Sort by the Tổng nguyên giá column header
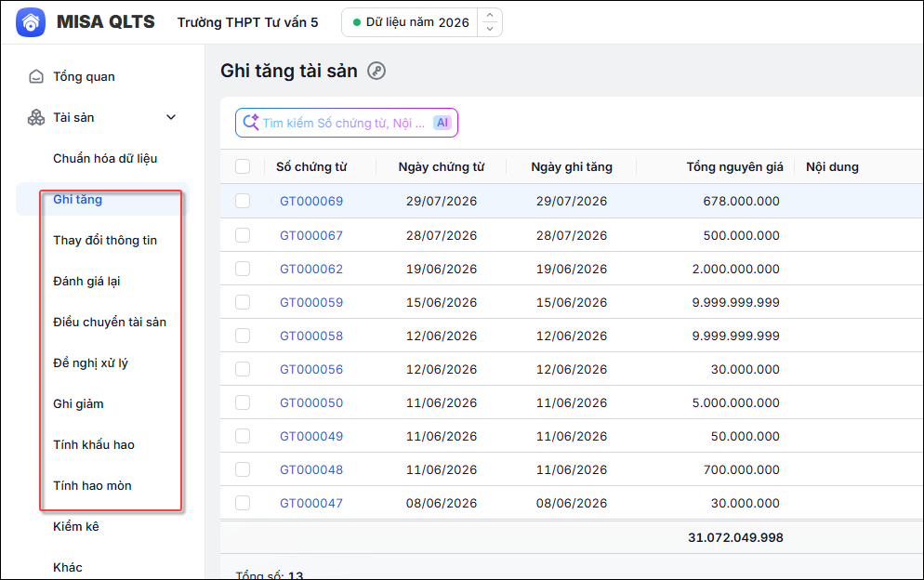This screenshot has height=580, width=924. click(x=734, y=166)
